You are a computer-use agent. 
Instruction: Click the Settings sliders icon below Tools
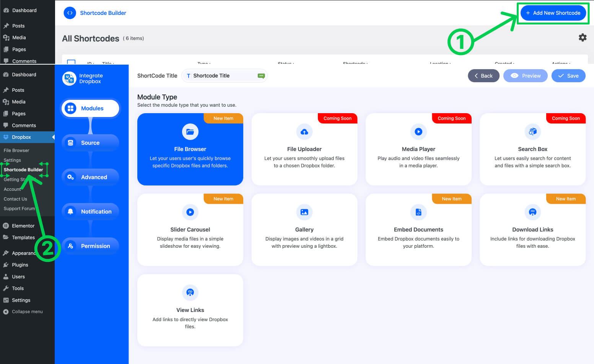point(6,300)
